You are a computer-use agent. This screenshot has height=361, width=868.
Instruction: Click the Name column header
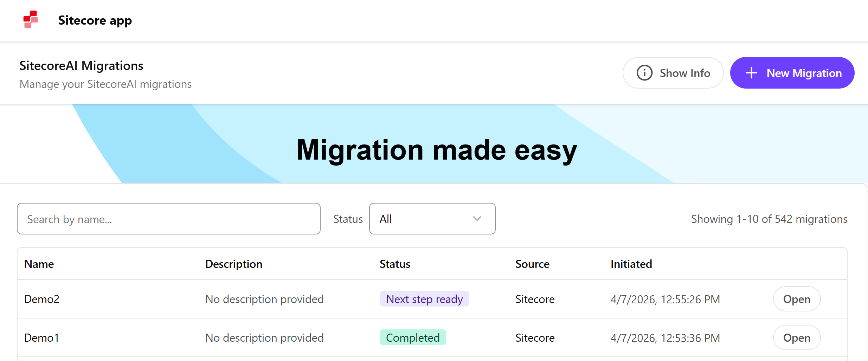pos(39,264)
